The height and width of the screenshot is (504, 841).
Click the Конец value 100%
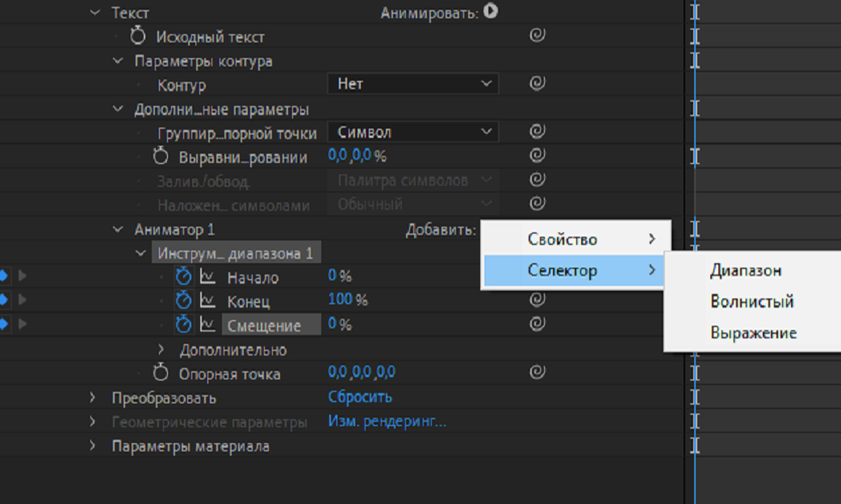pos(347,300)
